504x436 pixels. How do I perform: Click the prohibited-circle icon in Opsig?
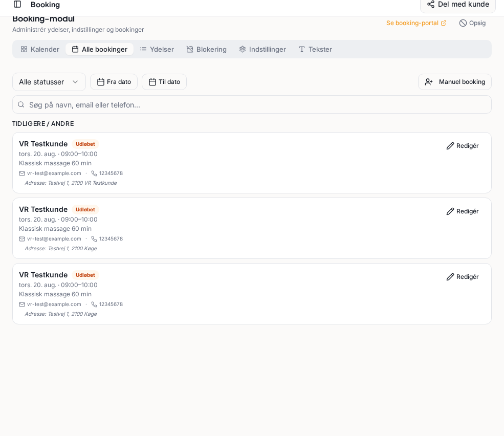pyautogui.click(x=463, y=23)
